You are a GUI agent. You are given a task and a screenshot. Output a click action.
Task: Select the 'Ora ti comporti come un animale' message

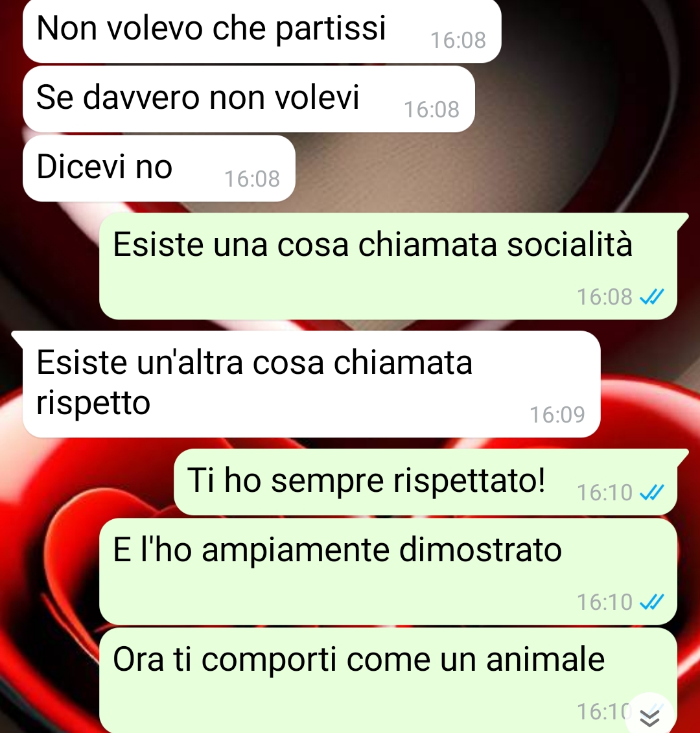coord(388,681)
